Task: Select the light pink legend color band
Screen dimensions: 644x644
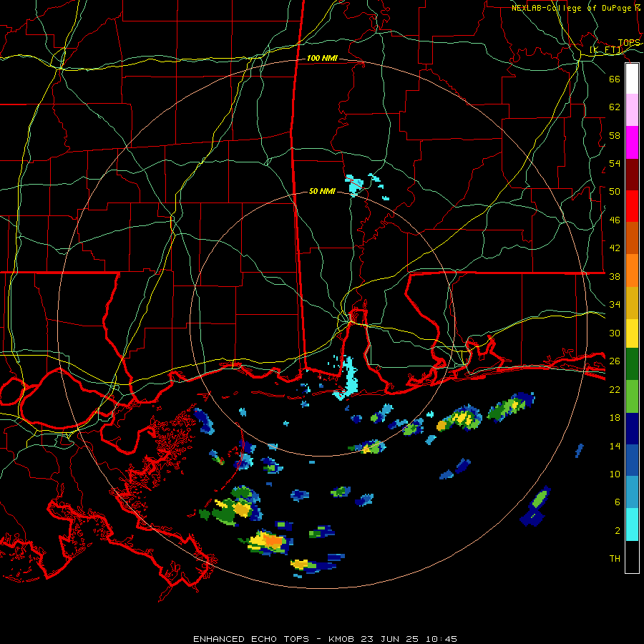Action: coord(632,110)
